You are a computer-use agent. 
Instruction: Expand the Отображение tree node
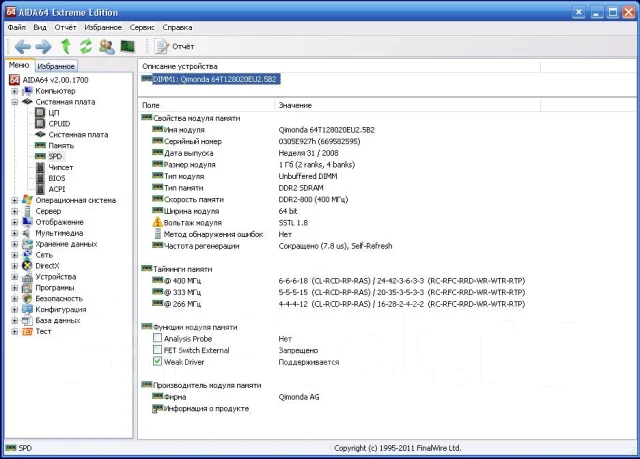pos(15,222)
